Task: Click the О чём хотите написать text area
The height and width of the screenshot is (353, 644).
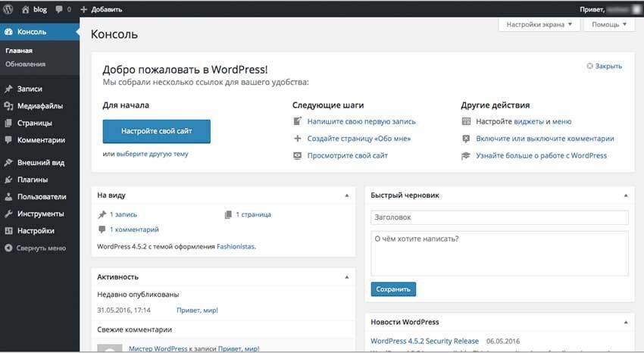Action: (499, 253)
